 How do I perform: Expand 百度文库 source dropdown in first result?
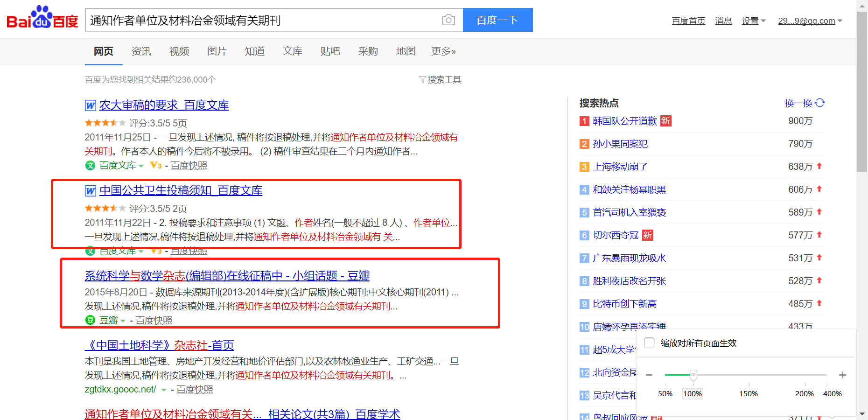[x=141, y=166]
